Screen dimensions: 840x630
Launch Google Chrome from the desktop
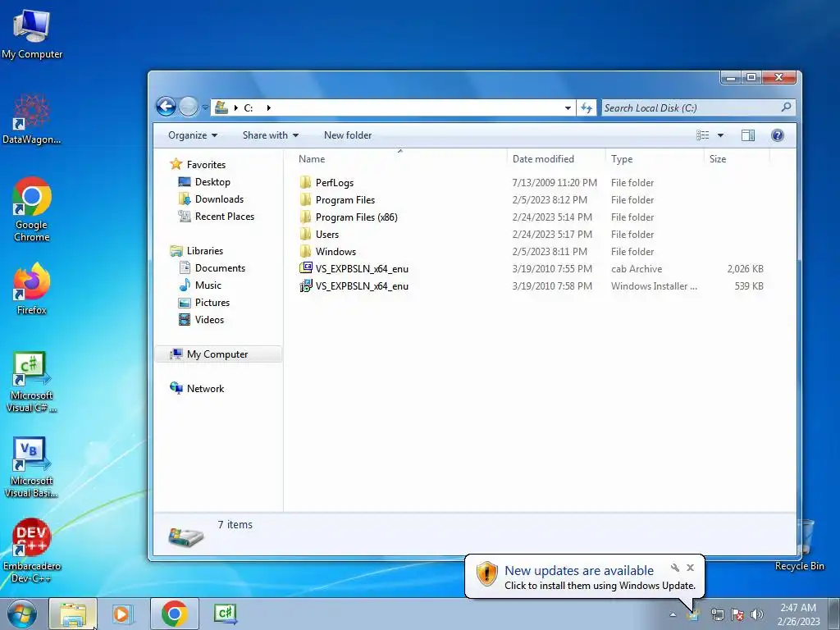click(x=32, y=209)
